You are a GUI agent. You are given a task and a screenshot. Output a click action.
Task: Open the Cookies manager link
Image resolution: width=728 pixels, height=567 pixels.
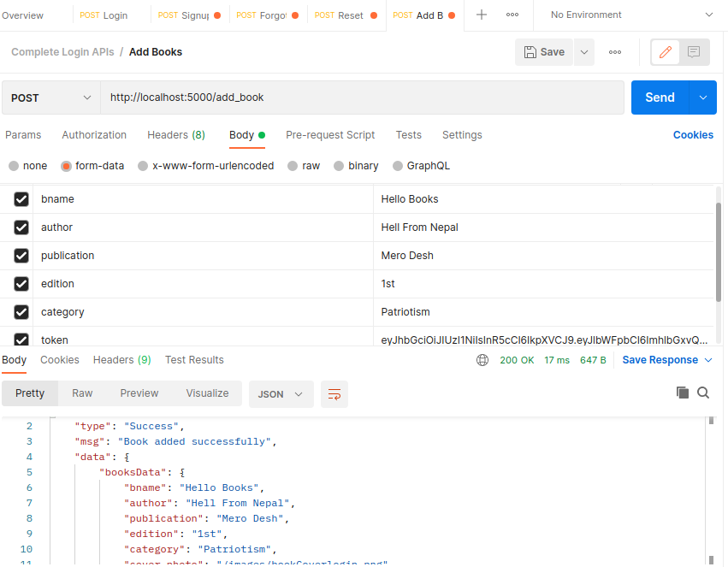(693, 135)
